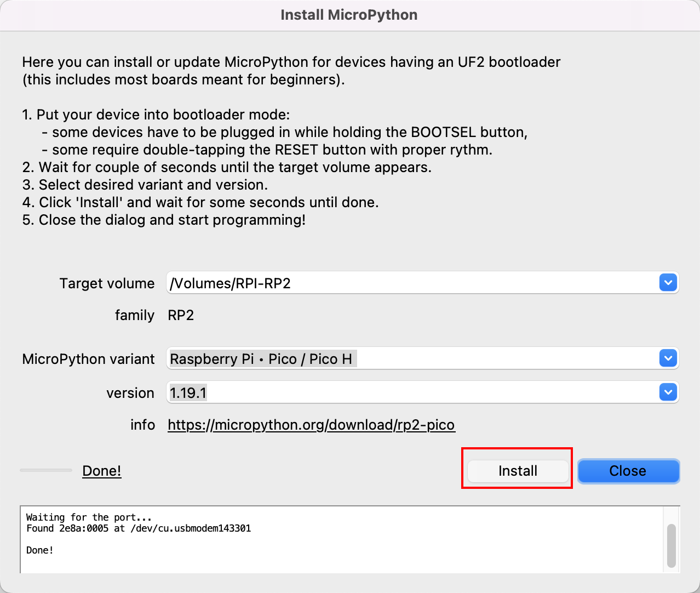Click the bootloader mode instruction text

click(x=156, y=115)
